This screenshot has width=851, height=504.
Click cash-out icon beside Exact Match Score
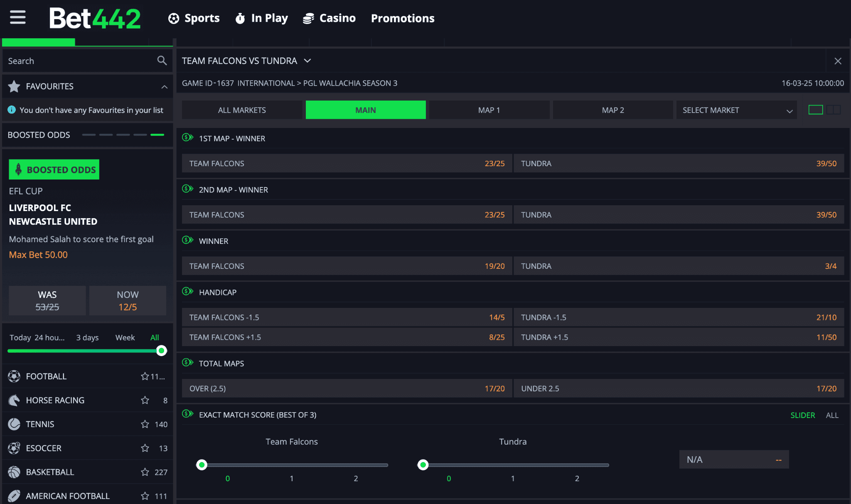click(188, 414)
